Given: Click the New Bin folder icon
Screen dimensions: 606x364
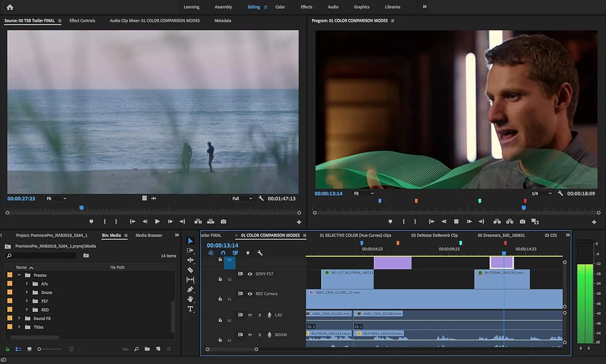Looking at the screenshot, I should point(147,349).
